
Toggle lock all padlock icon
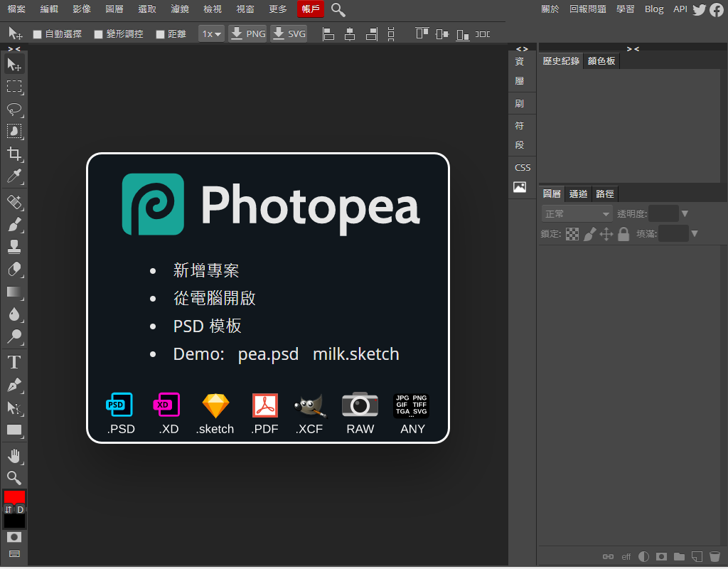(623, 234)
